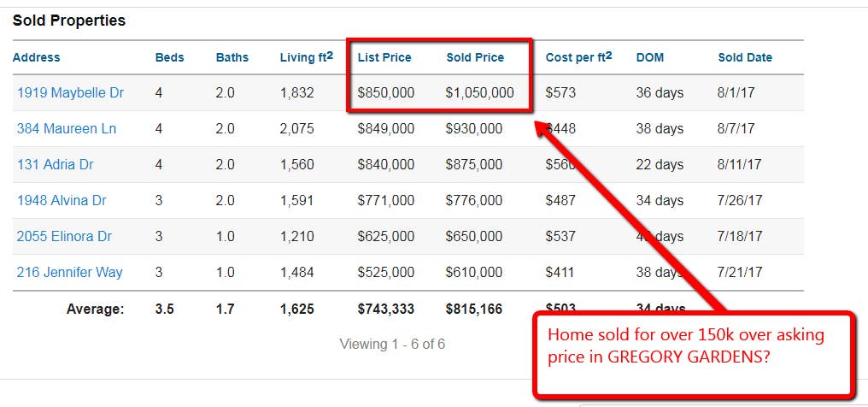Sort by Living ft² column header
868x407 pixels.
(x=307, y=57)
